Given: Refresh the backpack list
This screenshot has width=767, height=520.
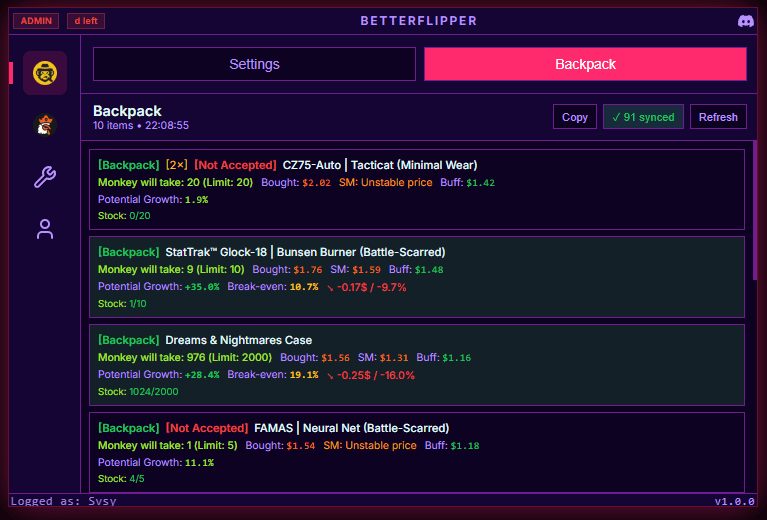Looking at the screenshot, I should (x=718, y=117).
